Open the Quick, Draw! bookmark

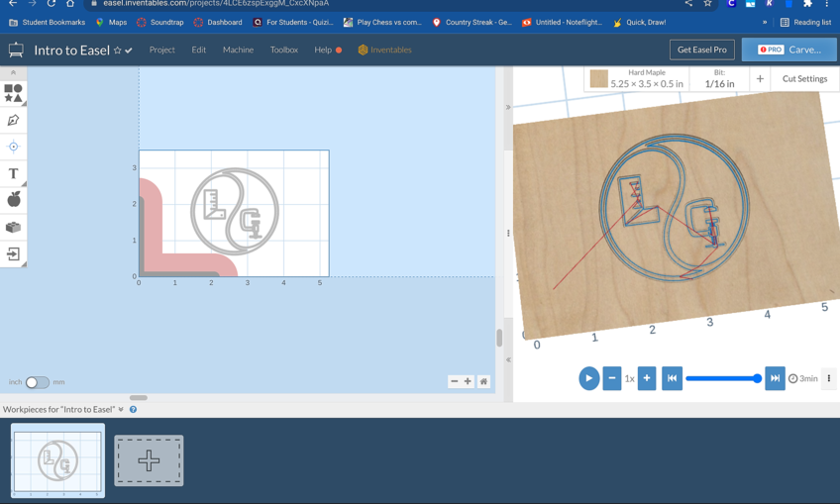point(640,23)
